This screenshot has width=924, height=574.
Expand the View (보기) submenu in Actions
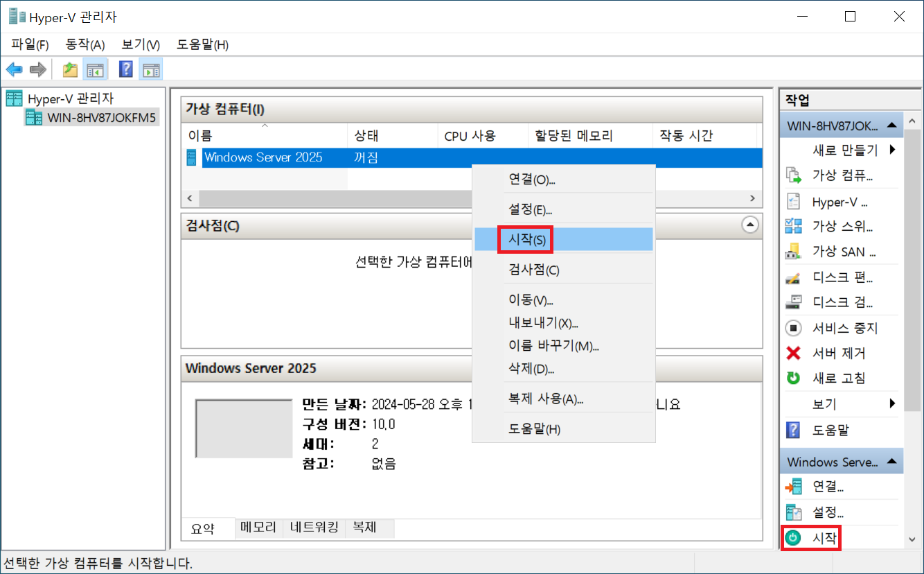click(892, 403)
